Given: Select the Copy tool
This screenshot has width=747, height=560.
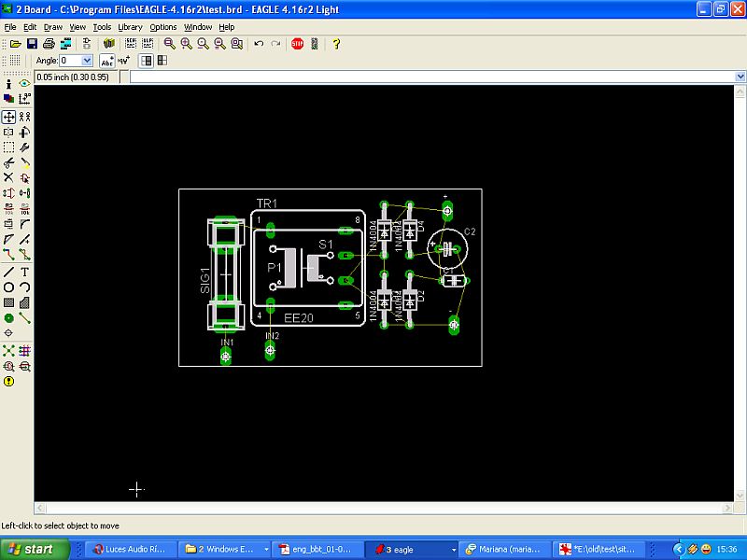Looking at the screenshot, I should (x=25, y=117).
